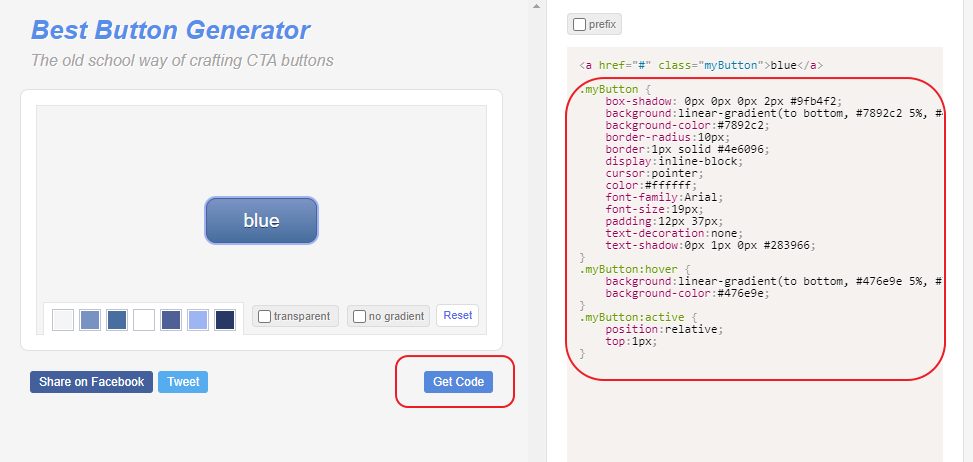Image resolution: width=973 pixels, height=462 pixels.
Task: Click the '.myButton:hover {' selector line
Action: [x=635, y=269]
